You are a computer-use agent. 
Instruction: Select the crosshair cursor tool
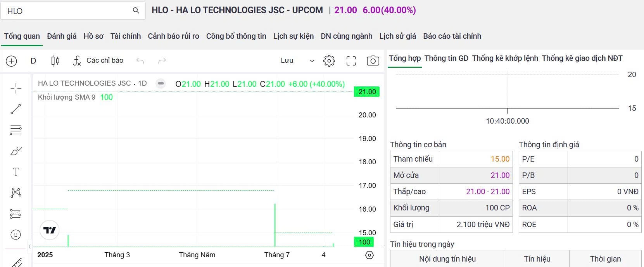tap(16, 88)
